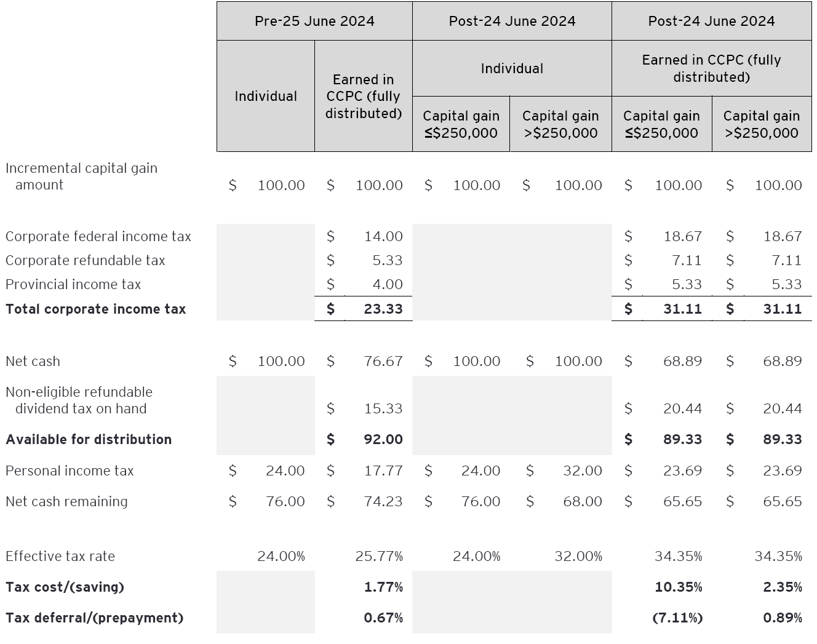Screen dimensions: 817x644
Task: Select the 10.35% tax cost value
Action: click(x=679, y=587)
